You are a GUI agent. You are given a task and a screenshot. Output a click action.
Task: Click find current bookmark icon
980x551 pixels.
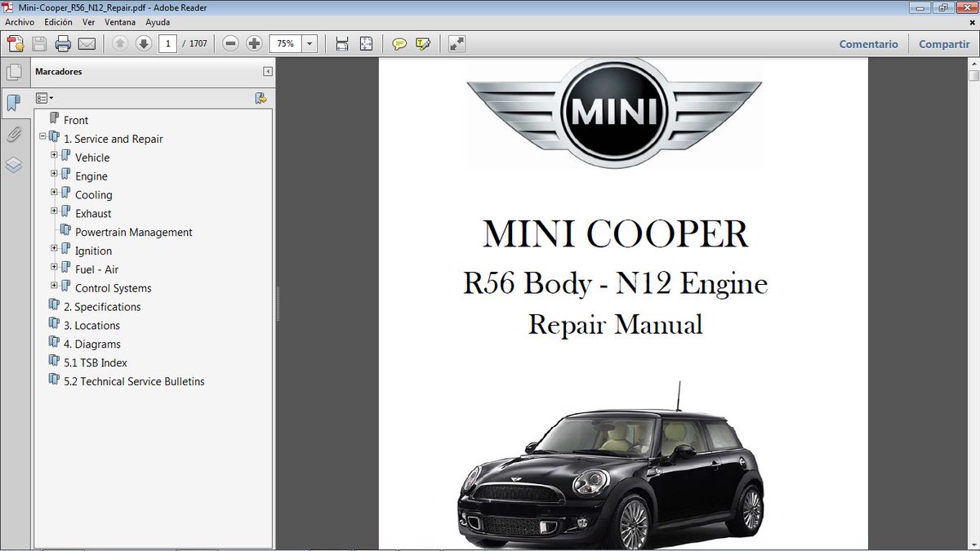pyautogui.click(x=261, y=98)
